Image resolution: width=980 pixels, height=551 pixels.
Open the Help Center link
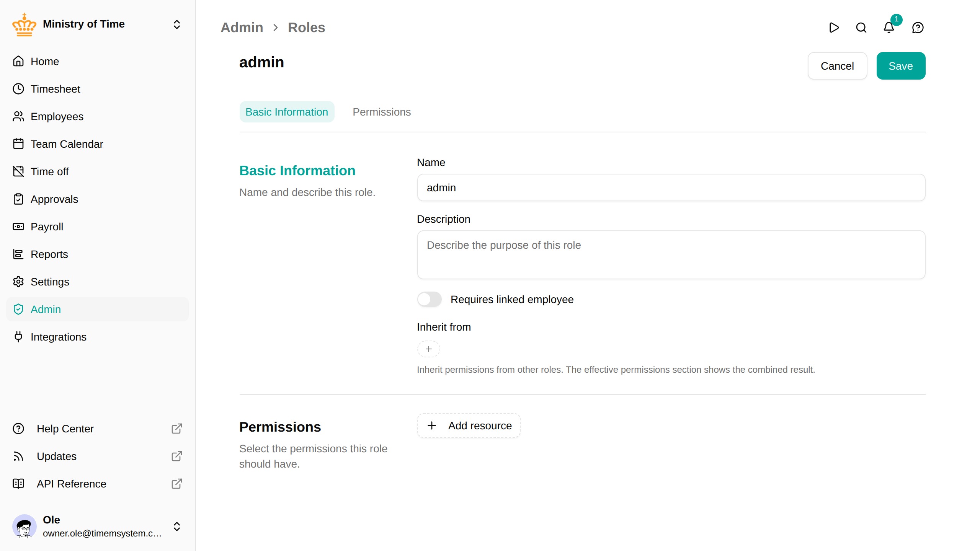pos(98,429)
